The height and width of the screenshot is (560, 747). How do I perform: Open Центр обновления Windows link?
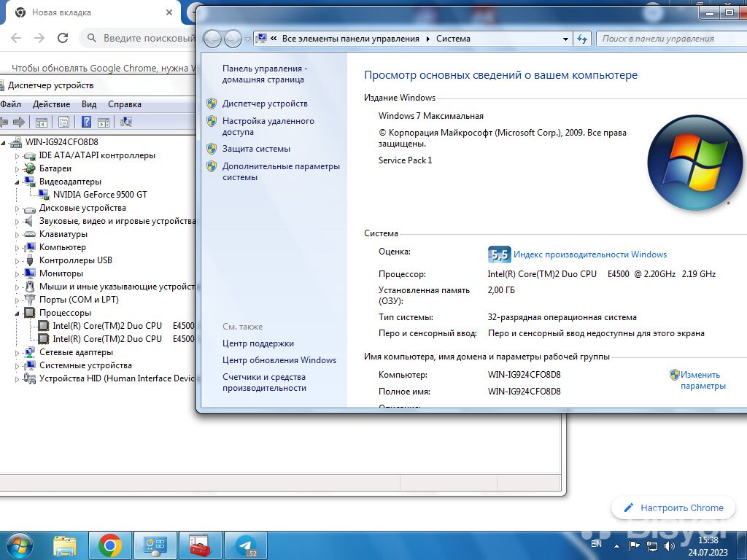(279, 360)
